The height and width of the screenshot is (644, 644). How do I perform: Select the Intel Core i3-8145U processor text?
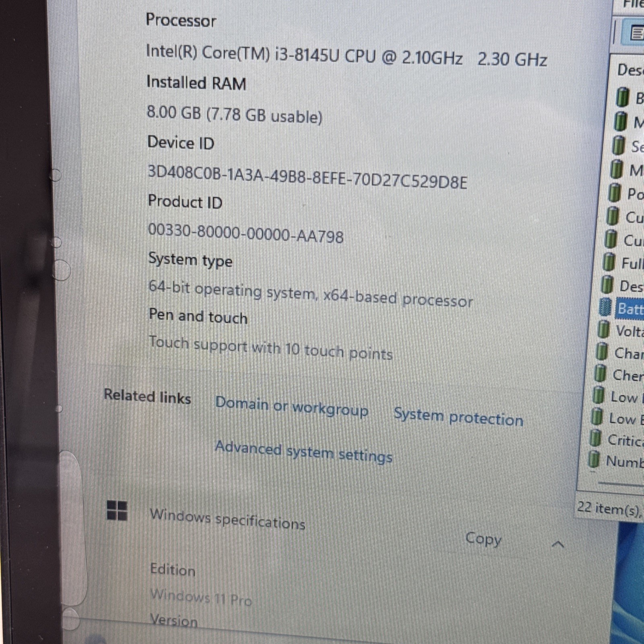pyautogui.click(x=347, y=56)
